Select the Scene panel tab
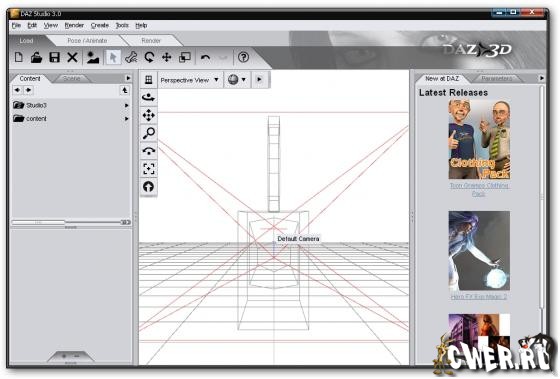This screenshot has height=379, width=560. point(71,79)
